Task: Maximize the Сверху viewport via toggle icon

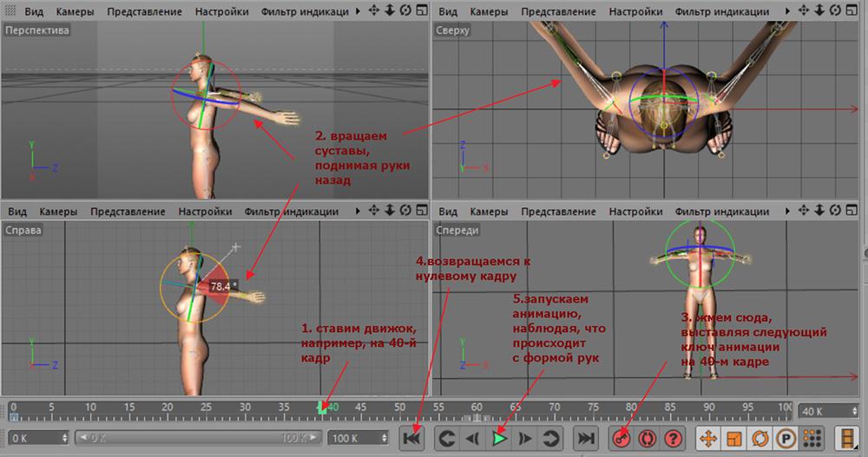Action: (x=852, y=10)
